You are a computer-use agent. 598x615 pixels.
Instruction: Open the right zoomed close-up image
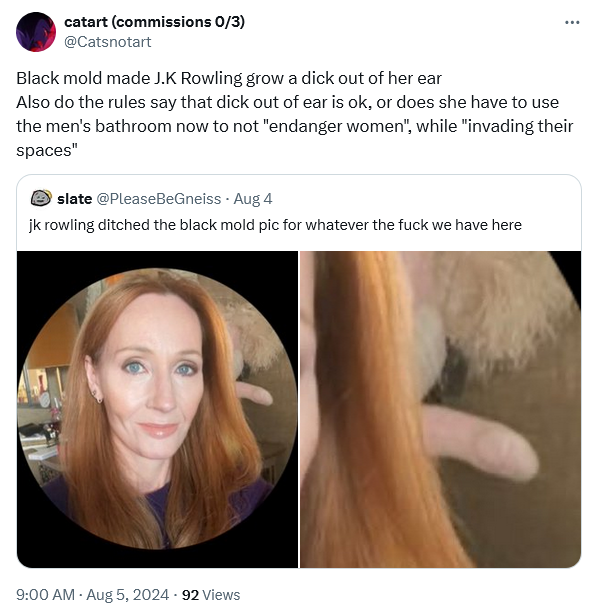440,409
